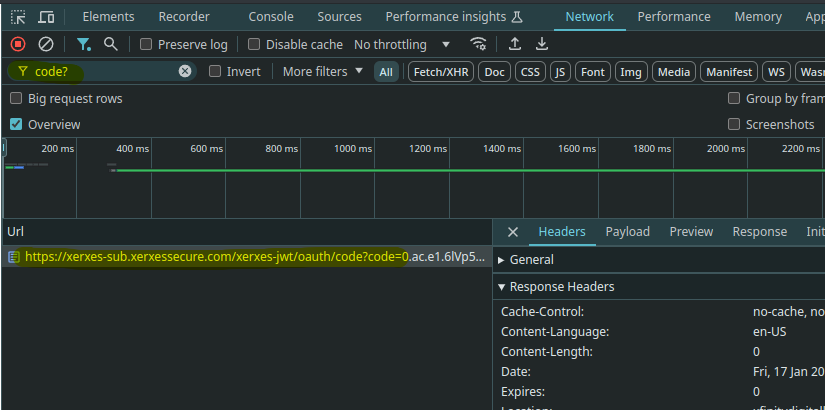Viewport: 825px width, 410px height.
Task: Click the Content-Language value en-US
Action: point(770,332)
